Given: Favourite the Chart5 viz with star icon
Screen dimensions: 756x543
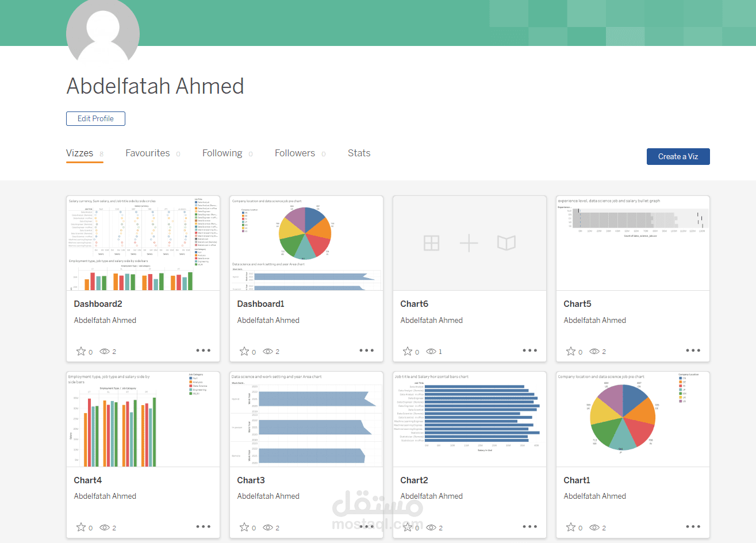Looking at the screenshot, I should coord(571,351).
